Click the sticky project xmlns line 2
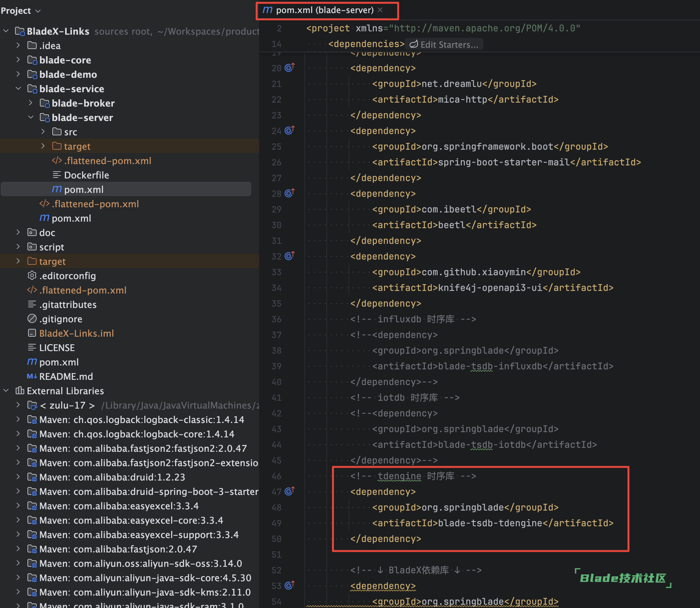This screenshot has width=700, height=608. coord(443,28)
